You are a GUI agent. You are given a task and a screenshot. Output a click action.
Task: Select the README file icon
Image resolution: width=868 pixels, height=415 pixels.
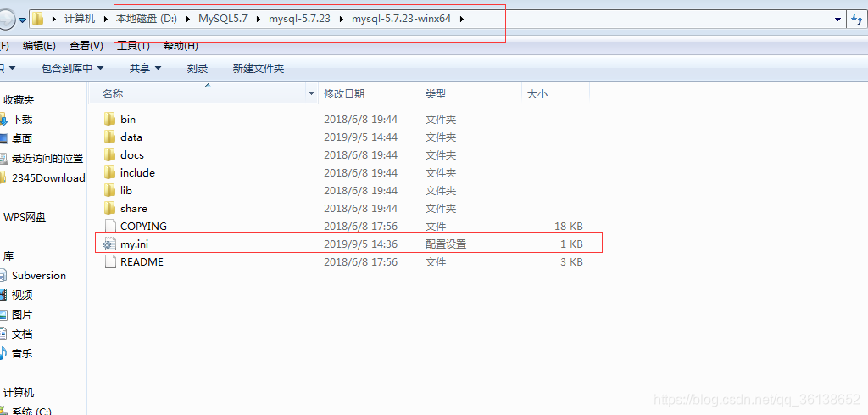(x=109, y=261)
